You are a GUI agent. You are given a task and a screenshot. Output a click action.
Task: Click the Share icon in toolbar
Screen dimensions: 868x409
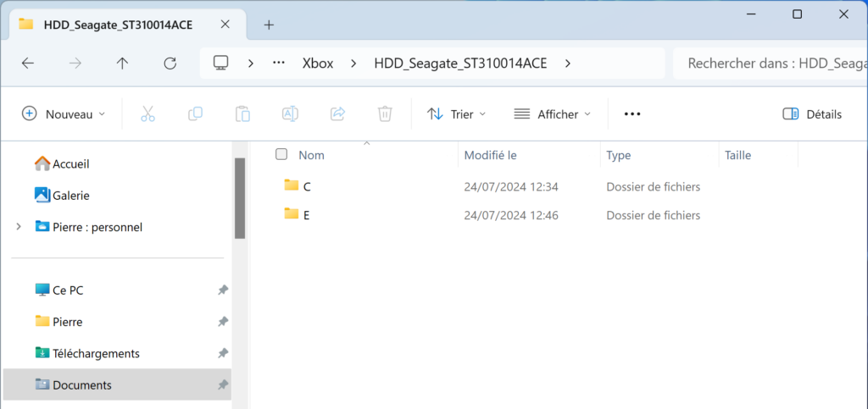[x=337, y=113]
